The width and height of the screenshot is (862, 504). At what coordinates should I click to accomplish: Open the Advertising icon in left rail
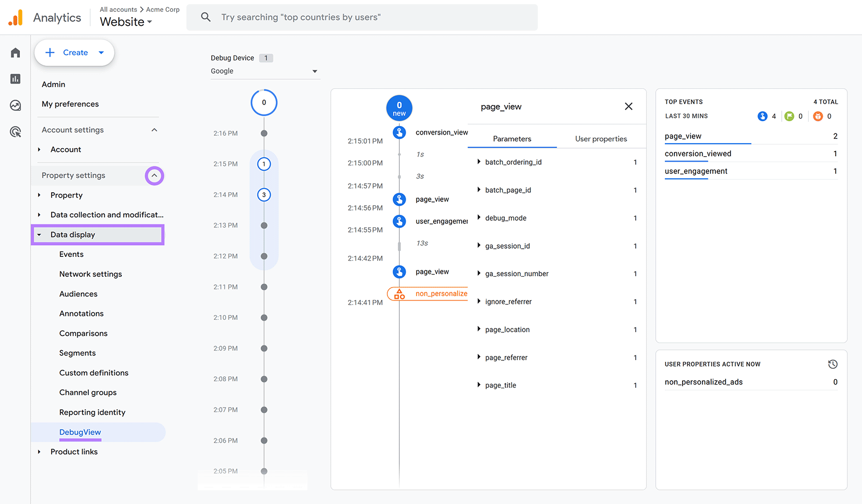(15, 132)
